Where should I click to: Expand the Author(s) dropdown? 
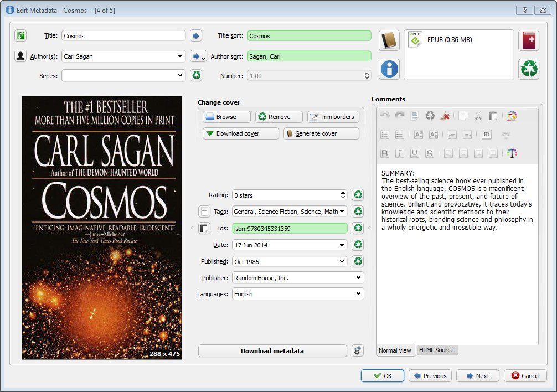pyautogui.click(x=180, y=56)
